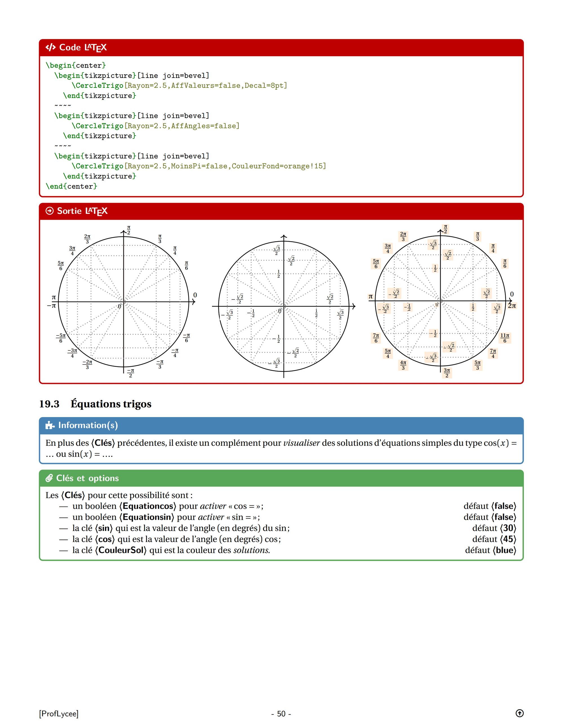The width and height of the screenshot is (563, 728).
Task: Click the middle trigonometric circle showing values only
Action: coord(284,306)
